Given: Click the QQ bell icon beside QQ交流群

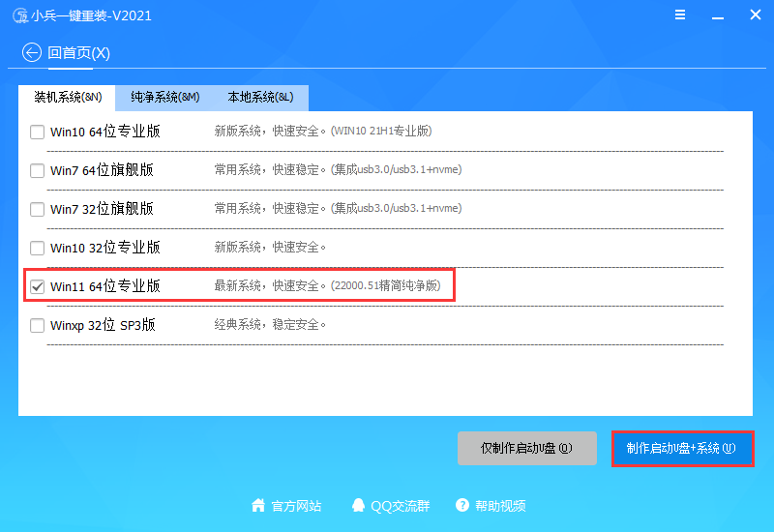Looking at the screenshot, I should coord(358,505).
